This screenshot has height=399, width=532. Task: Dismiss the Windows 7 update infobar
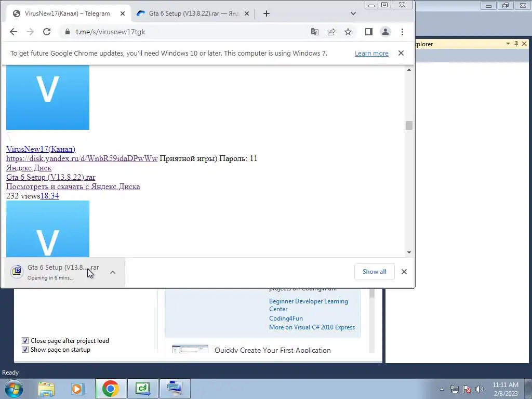pos(401,53)
